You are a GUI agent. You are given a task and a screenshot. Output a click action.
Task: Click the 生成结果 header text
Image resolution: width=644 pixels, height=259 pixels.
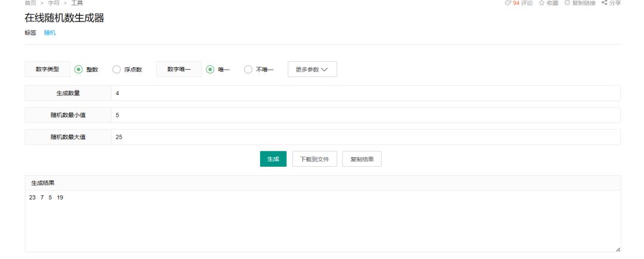(43, 183)
